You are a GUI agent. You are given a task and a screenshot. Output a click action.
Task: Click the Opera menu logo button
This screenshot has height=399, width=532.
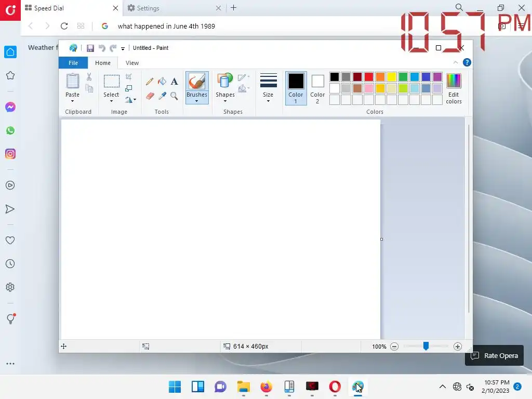tap(10, 10)
